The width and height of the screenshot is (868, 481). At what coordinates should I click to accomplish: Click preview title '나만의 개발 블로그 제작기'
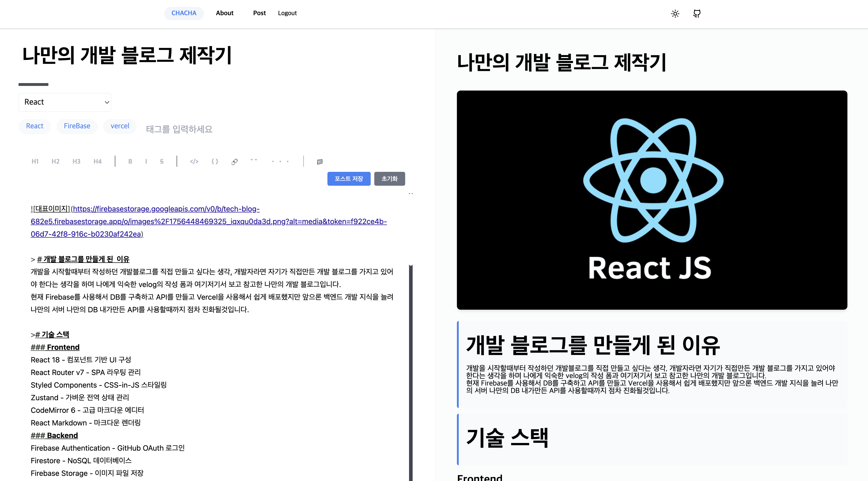coord(562,62)
